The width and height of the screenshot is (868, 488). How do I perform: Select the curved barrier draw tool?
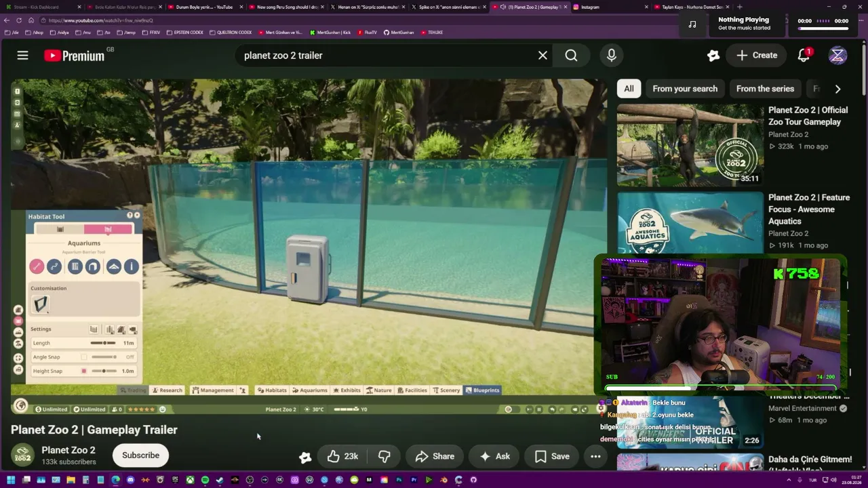[54, 266]
